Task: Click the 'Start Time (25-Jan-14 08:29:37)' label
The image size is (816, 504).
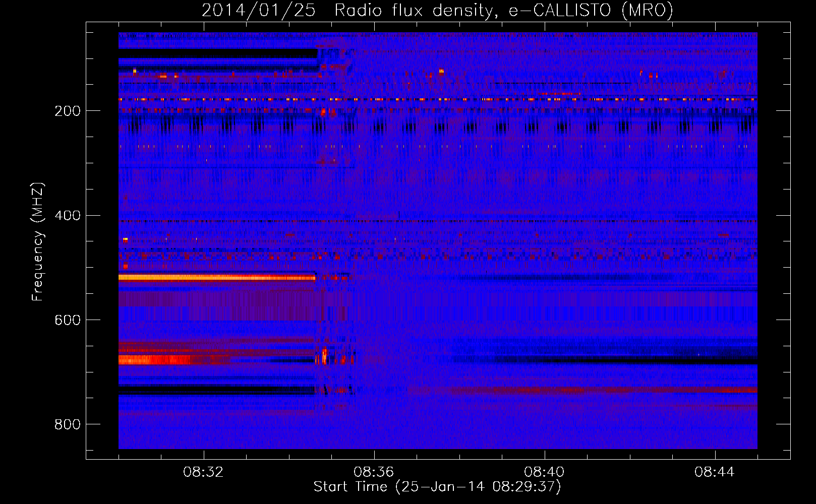Action: pyautogui.click(x=437, y=487)
